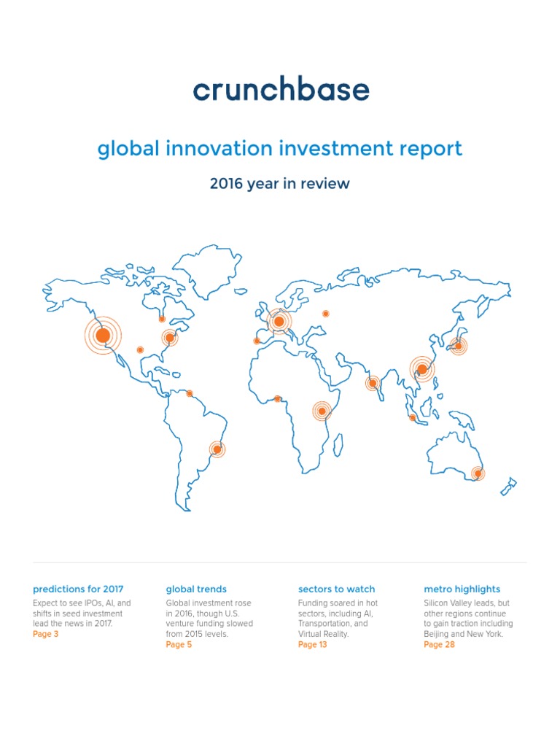Click the New York hotspot marker

click(x=169, y=338)
